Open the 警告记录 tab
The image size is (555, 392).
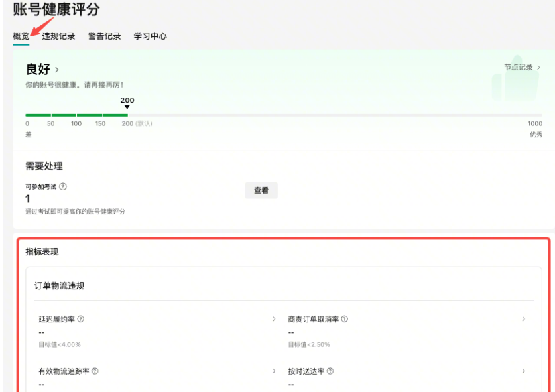105,36
